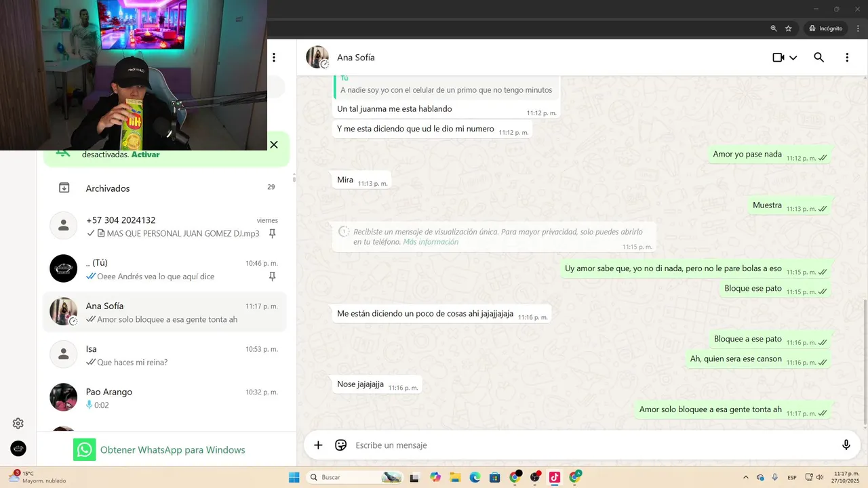868x488 pixels.
Task: Dismiss the notifications banner with X
Action: coord(274,144)
